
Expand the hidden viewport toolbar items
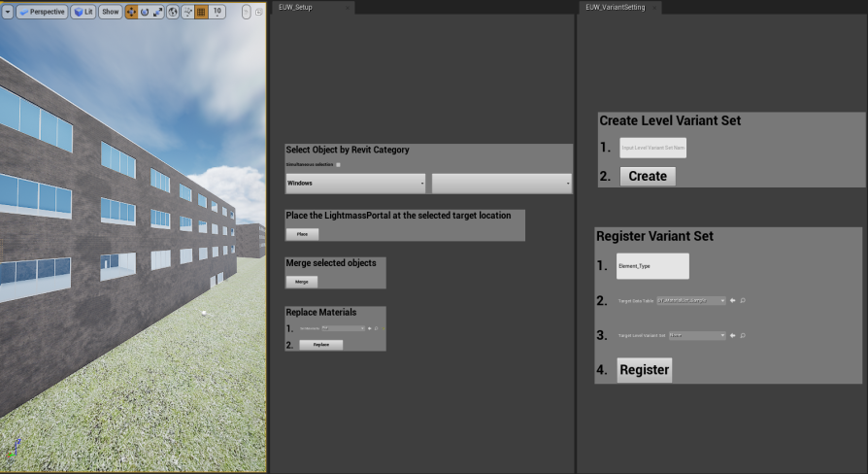coord(247,12)
